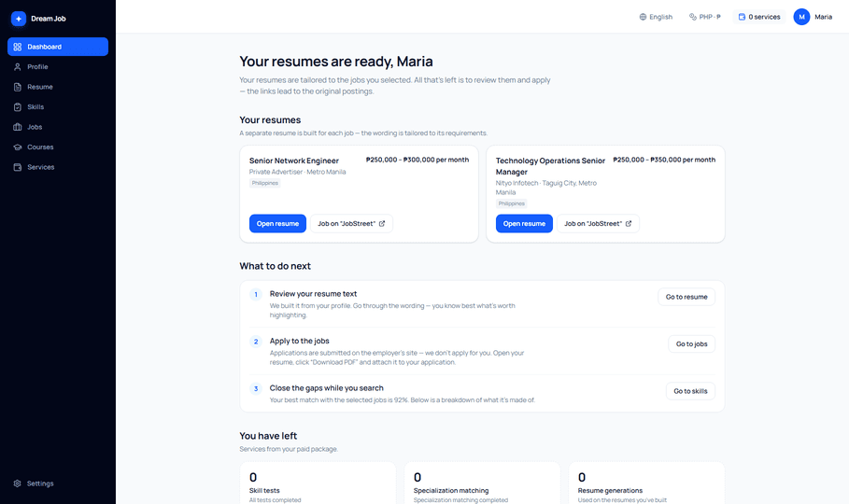This screenshot has width=849, height=504.
Task: Open resume for Senior Network Engineer
Action: click(x=277, y=224)
